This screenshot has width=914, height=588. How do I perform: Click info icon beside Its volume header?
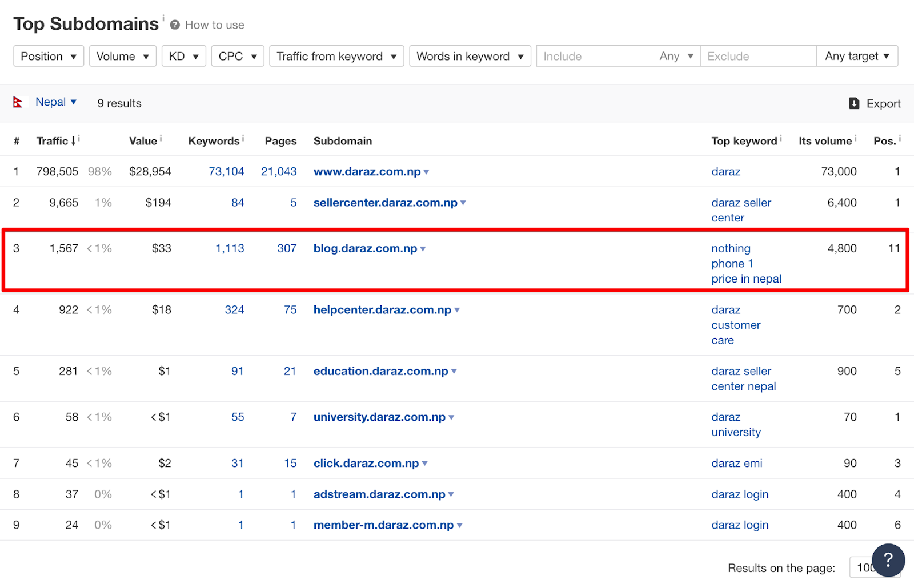click(x=855, y=138)
